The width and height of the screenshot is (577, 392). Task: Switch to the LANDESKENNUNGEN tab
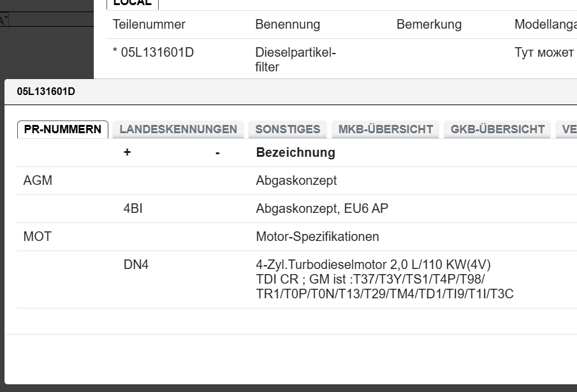[179, 129]
